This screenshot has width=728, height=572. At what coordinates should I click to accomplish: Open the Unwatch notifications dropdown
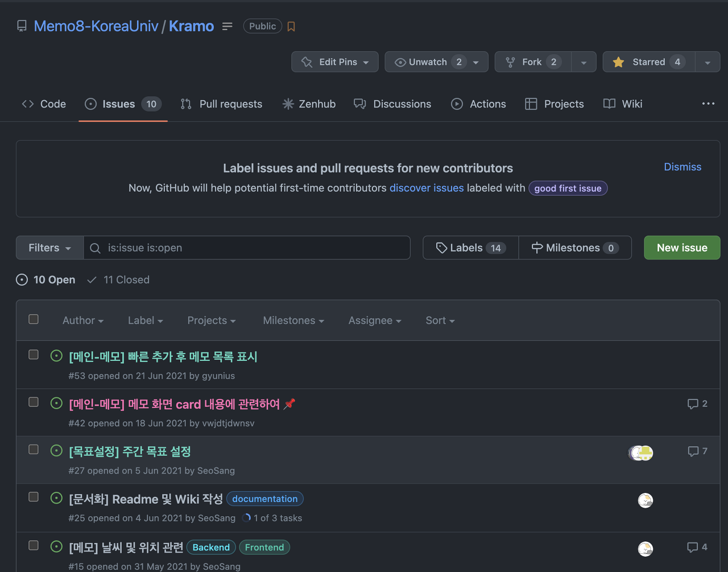coord(437,62)
